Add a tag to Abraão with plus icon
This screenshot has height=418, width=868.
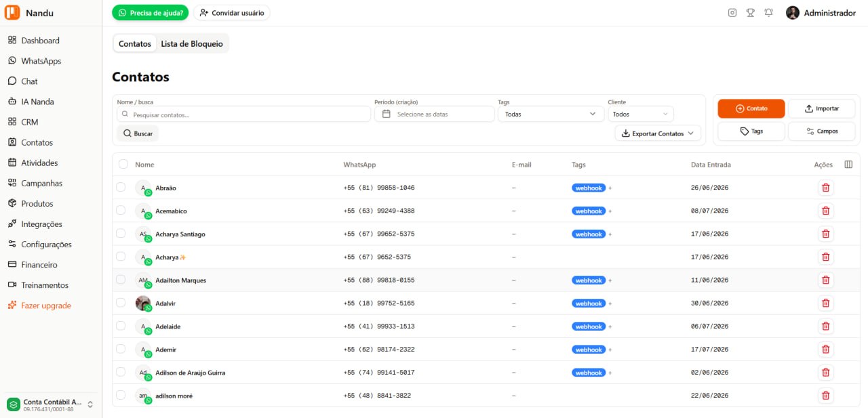tap(610, 188)
